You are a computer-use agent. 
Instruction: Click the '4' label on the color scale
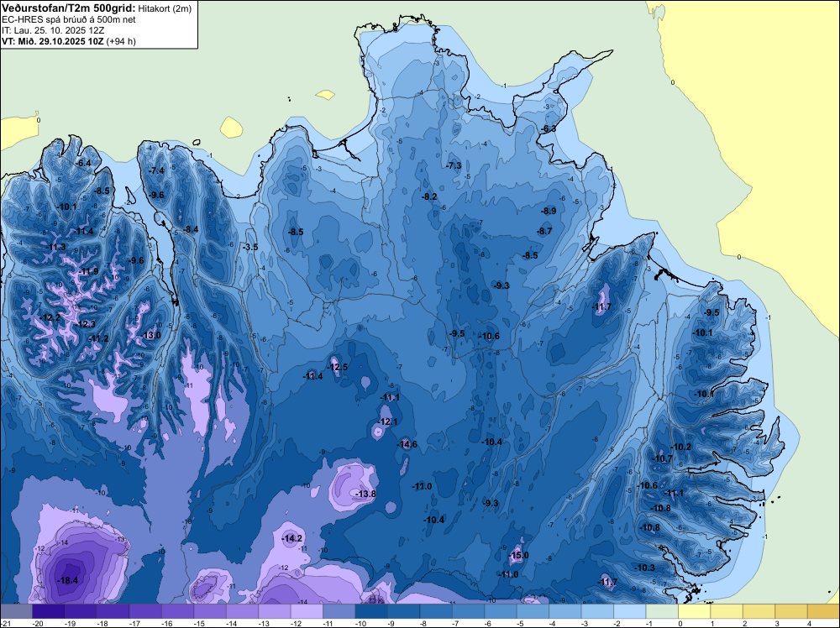point(809,624)
